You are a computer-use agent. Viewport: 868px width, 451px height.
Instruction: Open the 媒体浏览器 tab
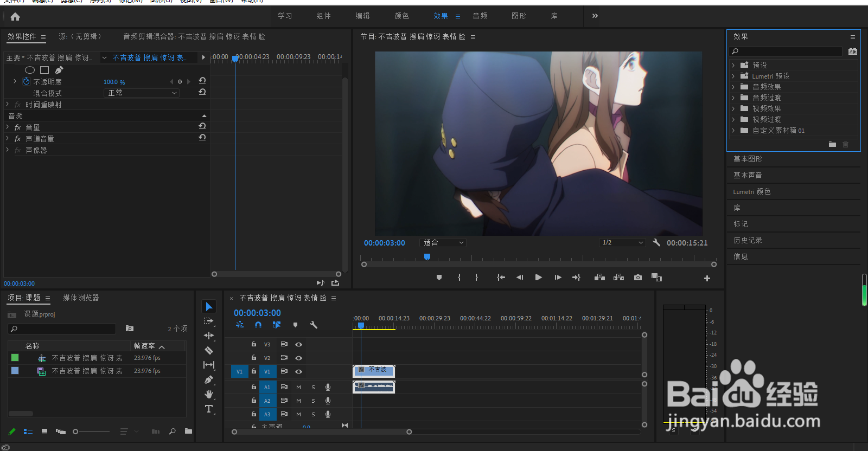tap(81, 298)
